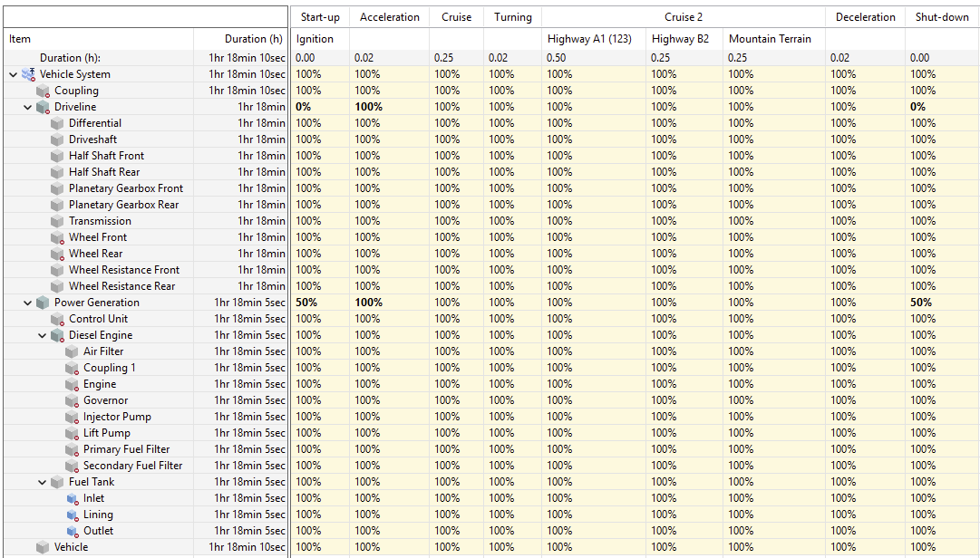Click the 0.50 duration under Highway A1
This screenshot has height=558, width=980.
tap(594, 57)
